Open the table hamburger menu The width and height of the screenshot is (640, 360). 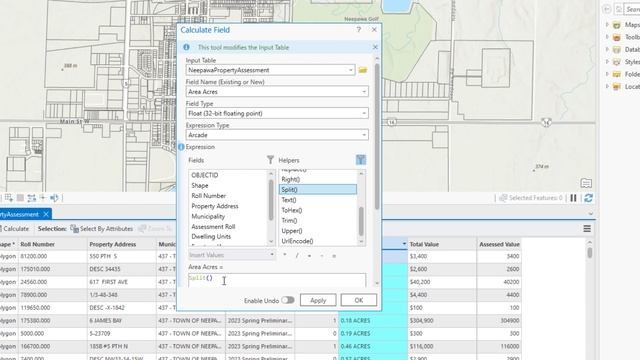(x=587, y=229)
